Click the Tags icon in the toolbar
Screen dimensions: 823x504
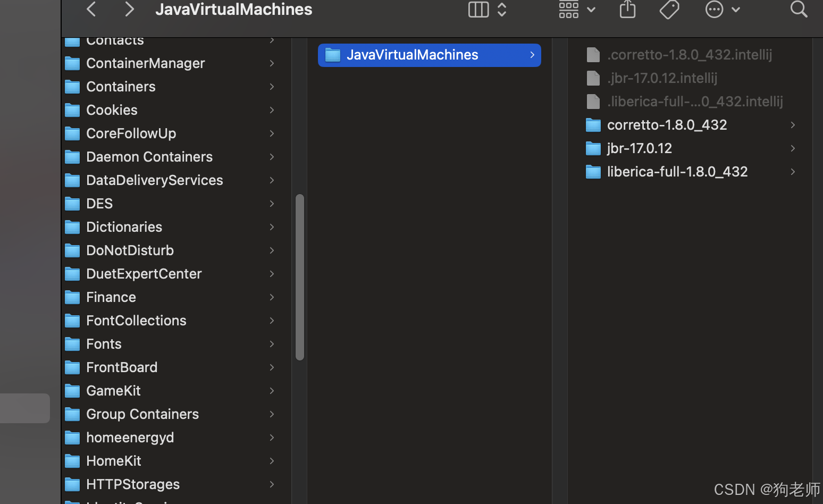point(669,10)
